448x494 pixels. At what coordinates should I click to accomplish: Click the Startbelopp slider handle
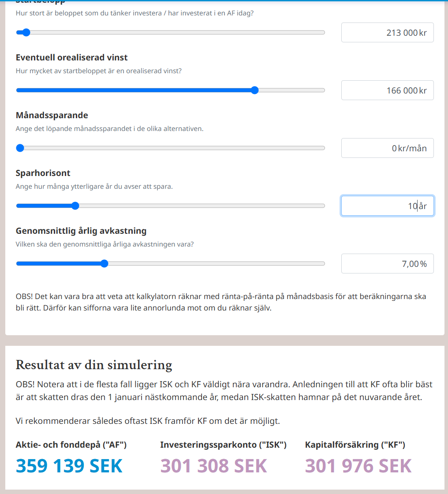coord(26,32)
